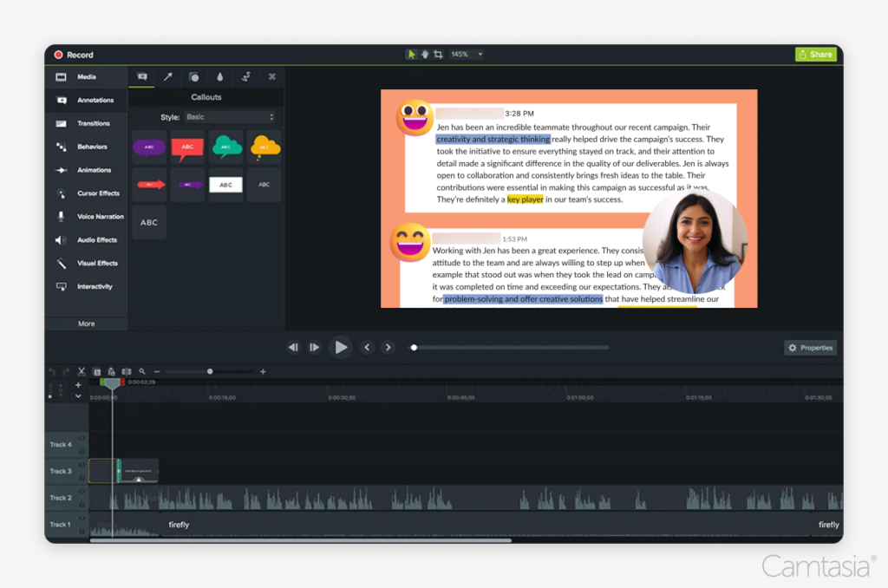The height and width of the screenshot is (588, 888).
Task: Open the Voice Narration tab
Action: click(x=86, y=217)
